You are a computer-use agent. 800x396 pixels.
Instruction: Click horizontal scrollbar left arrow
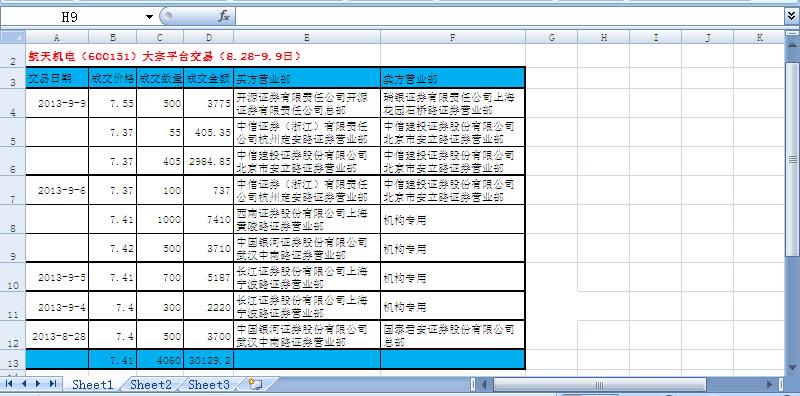[484, 384]
